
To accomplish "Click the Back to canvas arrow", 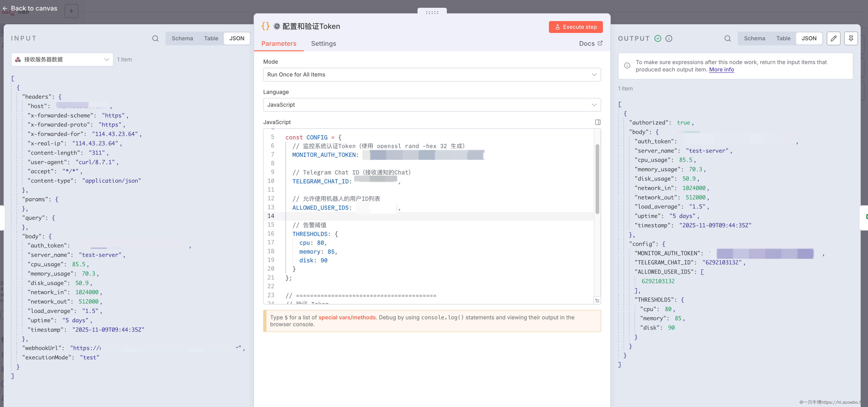I will point(5,8).
